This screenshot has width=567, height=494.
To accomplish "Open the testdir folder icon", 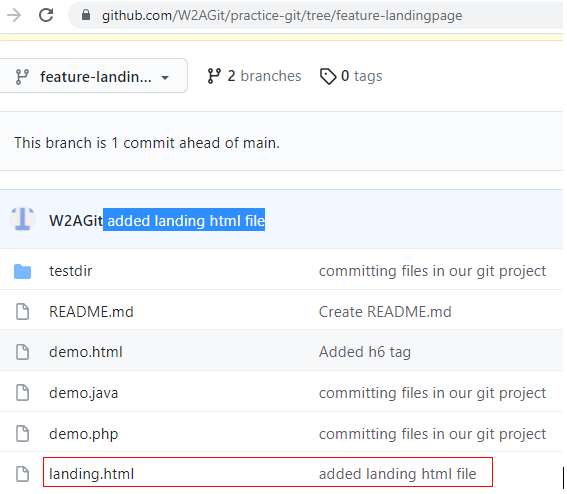I will tap(22, 271).
